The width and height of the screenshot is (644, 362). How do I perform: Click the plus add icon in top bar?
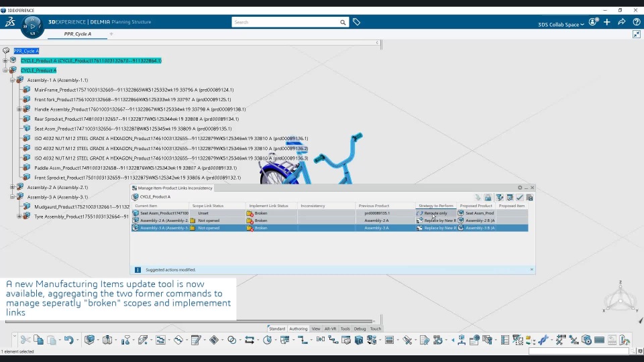(607, 22)
